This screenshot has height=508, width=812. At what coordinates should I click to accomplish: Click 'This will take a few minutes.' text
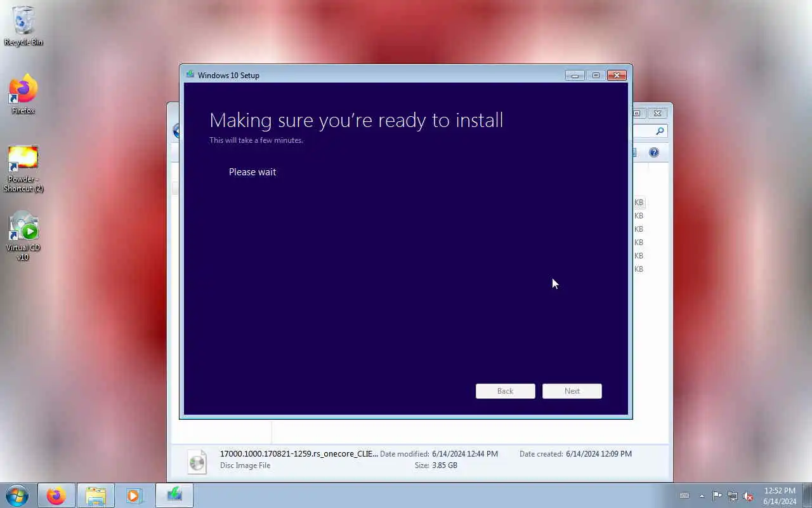pos(256,140)
